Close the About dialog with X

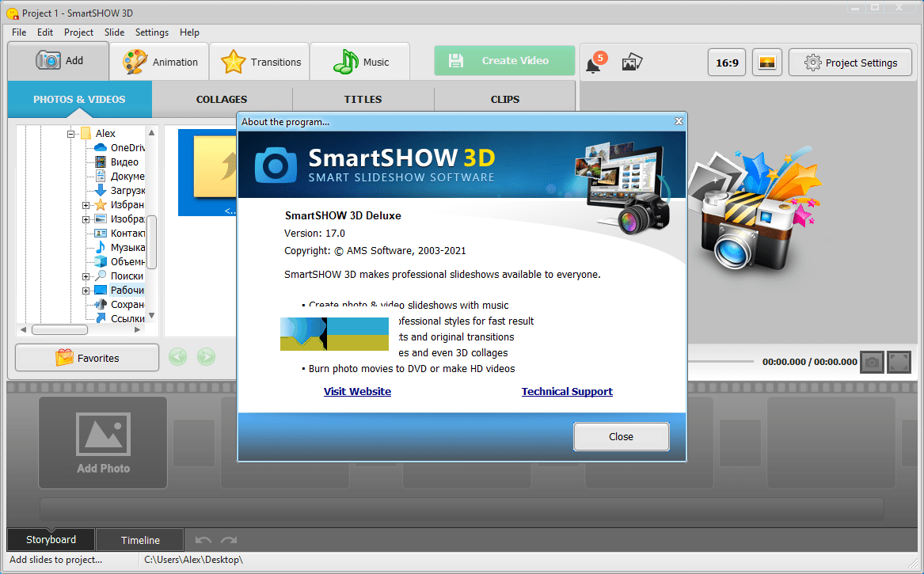pyautogui.click(x=679, y=121)
